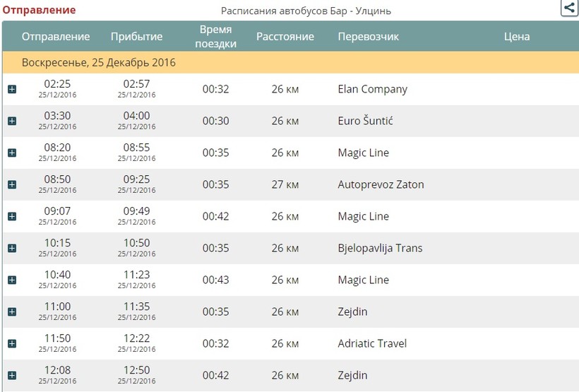Expand the 08:50 Autoprevoz Zaton row
Viewport: 579px width, 392px height.
point(12,184)
